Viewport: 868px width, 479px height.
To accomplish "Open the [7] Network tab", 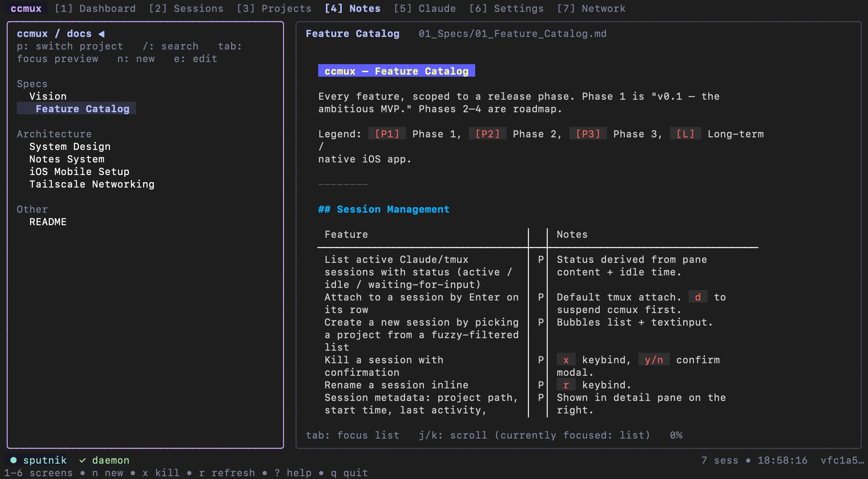I will pyautogui.click(x=591, y=8).
